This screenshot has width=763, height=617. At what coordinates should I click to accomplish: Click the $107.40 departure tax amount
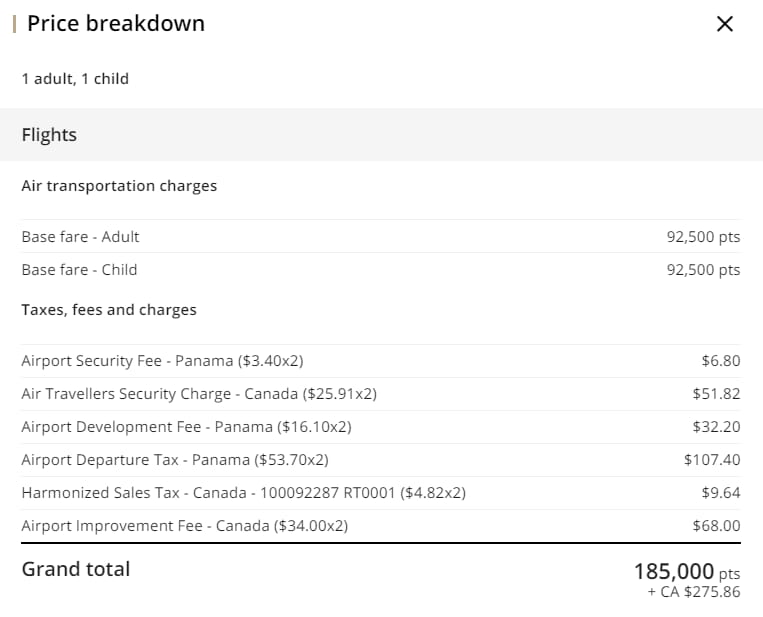point(712,460)
